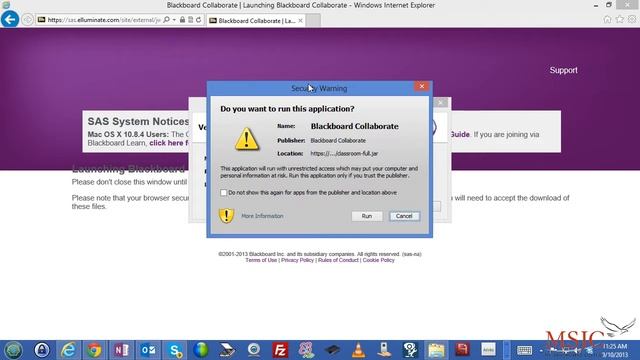Click the Run button in Security Warning
This screenshot has height=360, width=640.
tap(367, 216)
